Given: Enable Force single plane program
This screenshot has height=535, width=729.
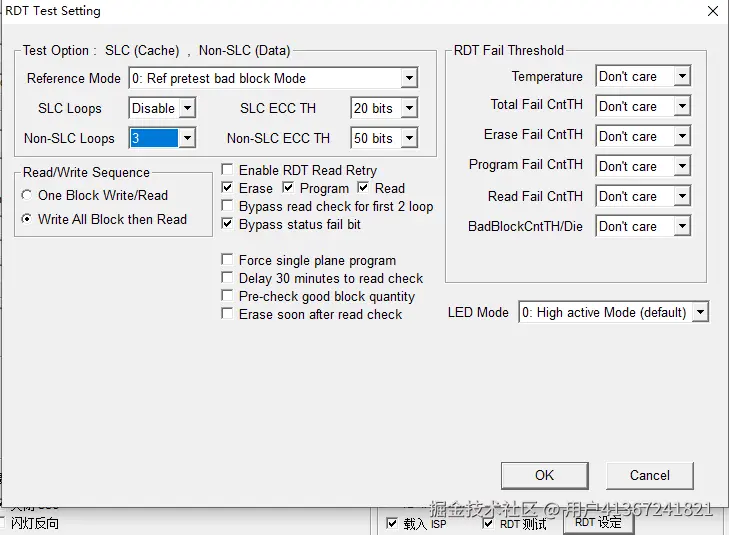Looking at the screenshot, I should click(227, 259).
